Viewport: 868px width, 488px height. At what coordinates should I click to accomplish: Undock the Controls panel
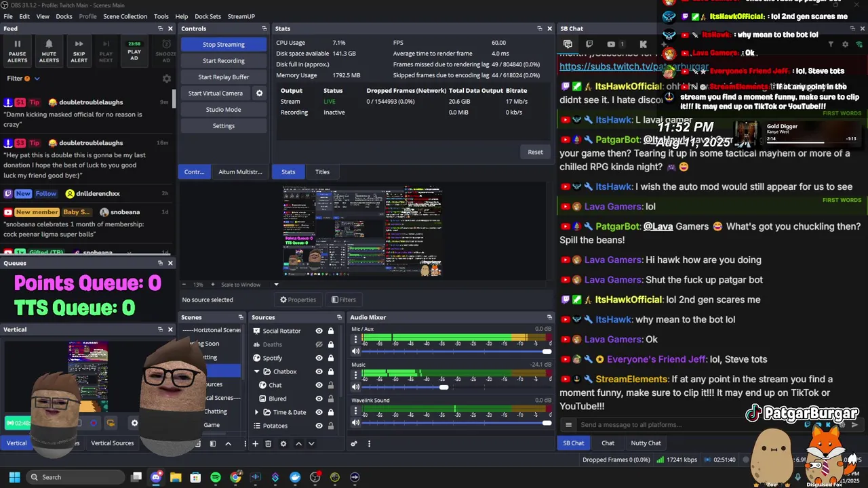point(264,28)
